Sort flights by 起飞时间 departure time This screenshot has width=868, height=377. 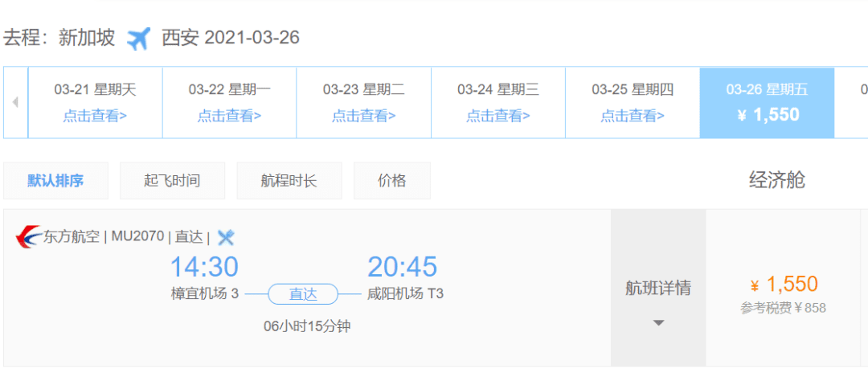click(172, 181)
